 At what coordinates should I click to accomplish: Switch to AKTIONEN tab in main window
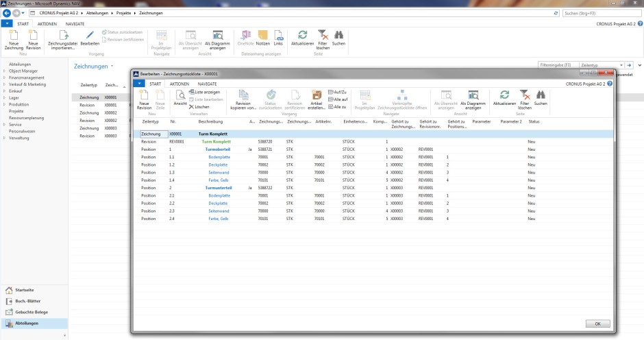pyautogui.click(x=47, y=23)
